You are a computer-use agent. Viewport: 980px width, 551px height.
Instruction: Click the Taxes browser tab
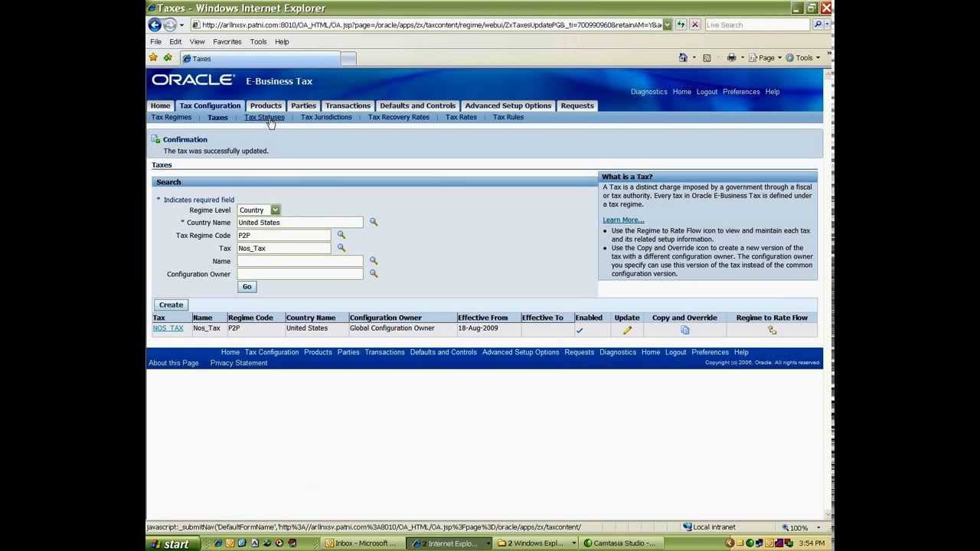[x=260, y=58]
